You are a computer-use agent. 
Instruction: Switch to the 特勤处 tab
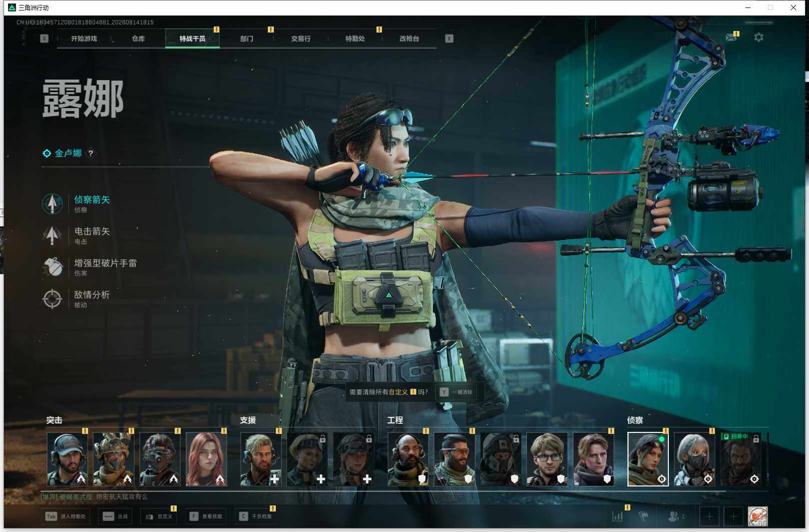(x=355, y=39)
